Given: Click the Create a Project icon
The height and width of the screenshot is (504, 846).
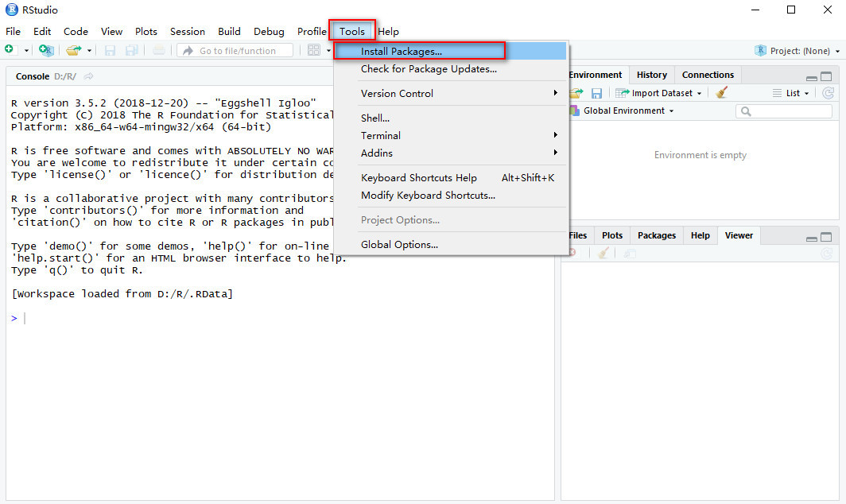Looking at the screenshot, I should (46, 50).
